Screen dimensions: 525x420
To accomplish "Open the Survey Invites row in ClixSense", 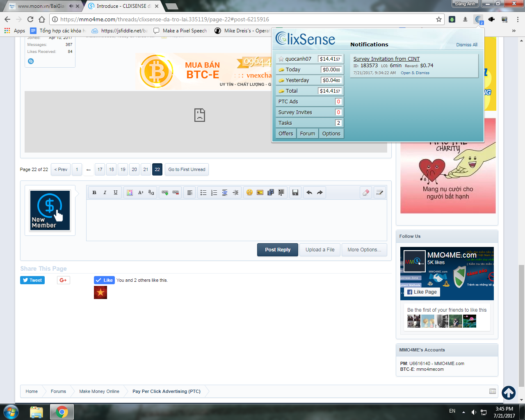I will coord(310,112).
